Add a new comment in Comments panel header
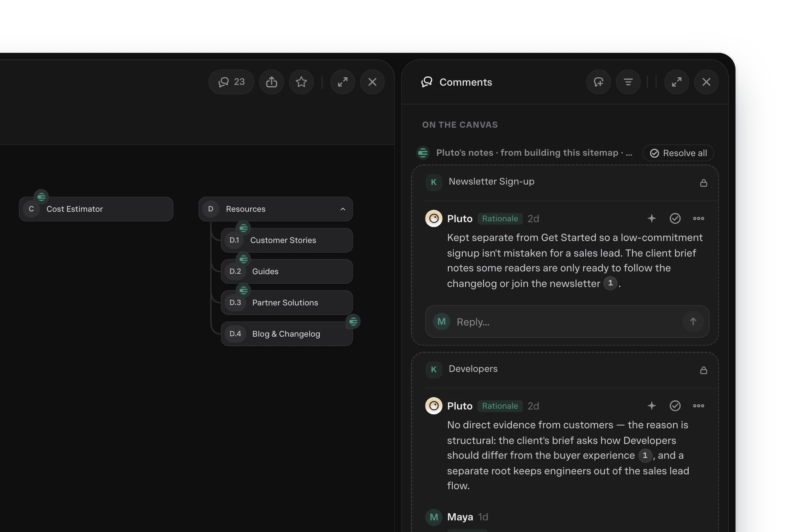Screen dimensions: 798x532 [x=598, y=82]
